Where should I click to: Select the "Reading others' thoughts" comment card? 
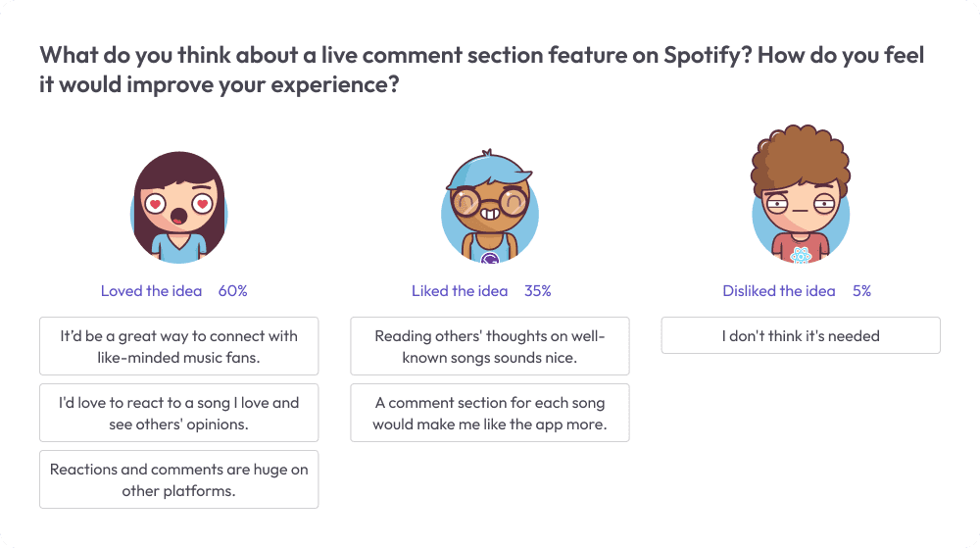tap(490, 346)
